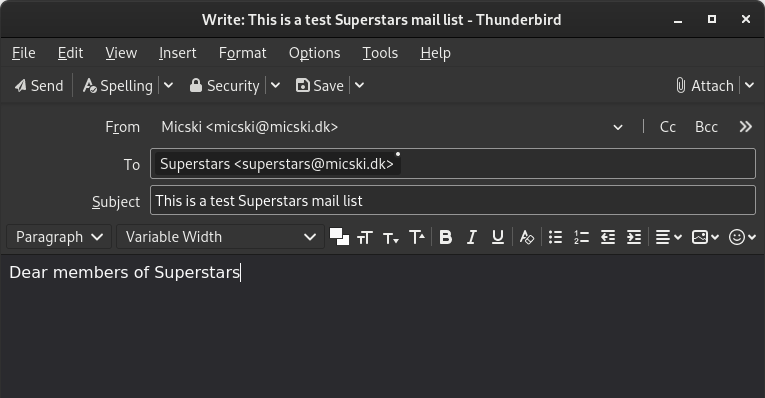This screenshot has width=765, height=398.
Task: Outdent text with decrease indent icon
Action: point(607,237)
